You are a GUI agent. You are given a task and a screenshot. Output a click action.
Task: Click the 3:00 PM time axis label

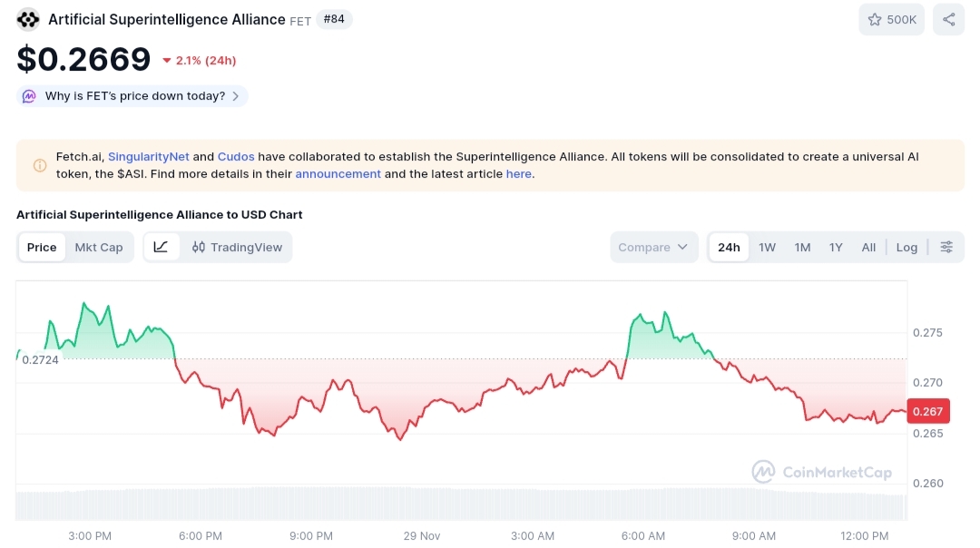click(x=89, y=536)
